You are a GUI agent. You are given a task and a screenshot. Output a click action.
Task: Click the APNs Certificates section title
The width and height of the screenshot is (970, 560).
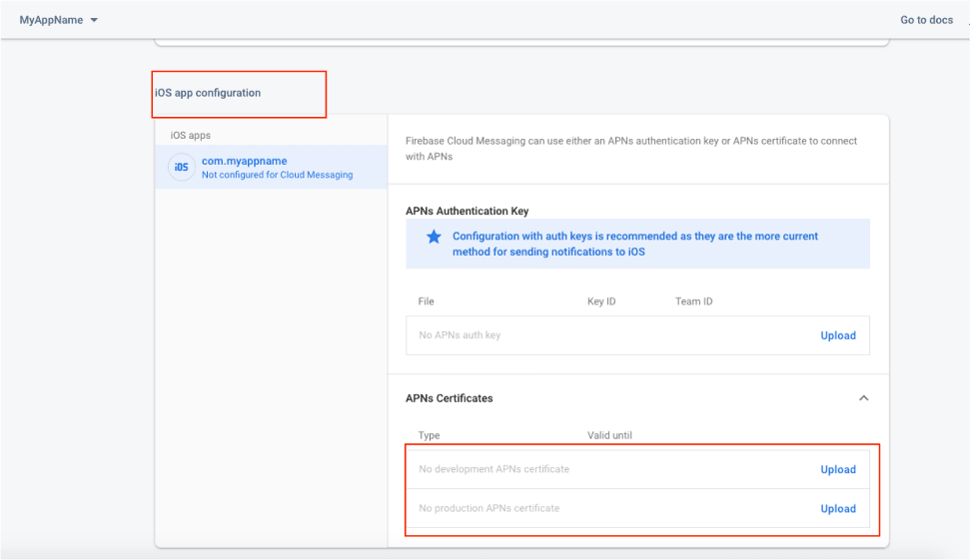(449, 398)
